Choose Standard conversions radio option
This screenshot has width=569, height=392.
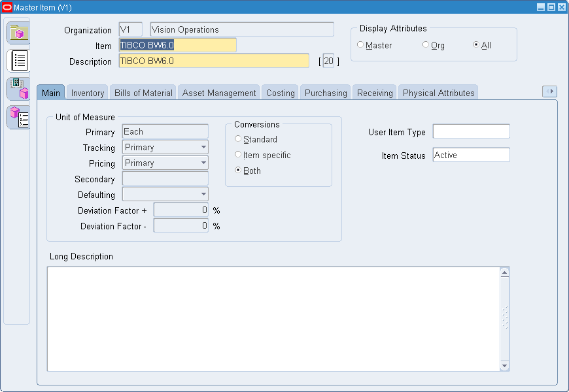[x=238, y=139]
